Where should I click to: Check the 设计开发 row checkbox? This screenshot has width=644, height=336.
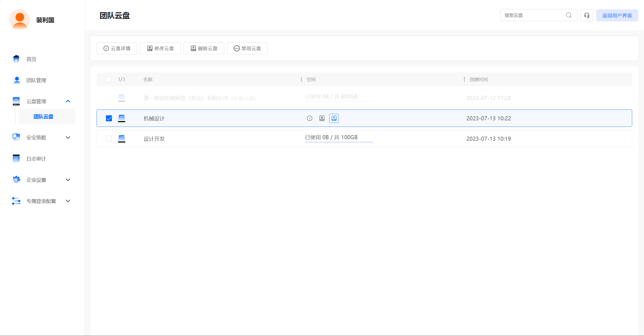[109, 139]
